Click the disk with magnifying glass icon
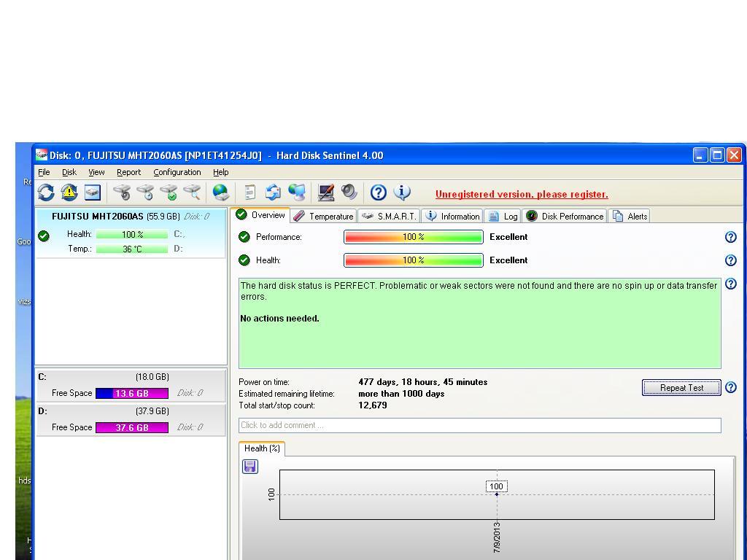747x560 pixels. pyautogui.click(x=193, y=192)
